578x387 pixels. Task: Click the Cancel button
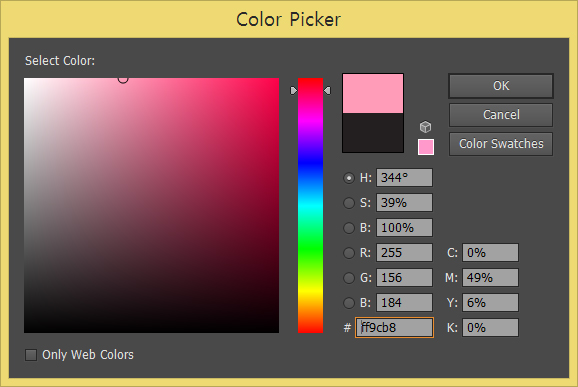pos(501,115)
